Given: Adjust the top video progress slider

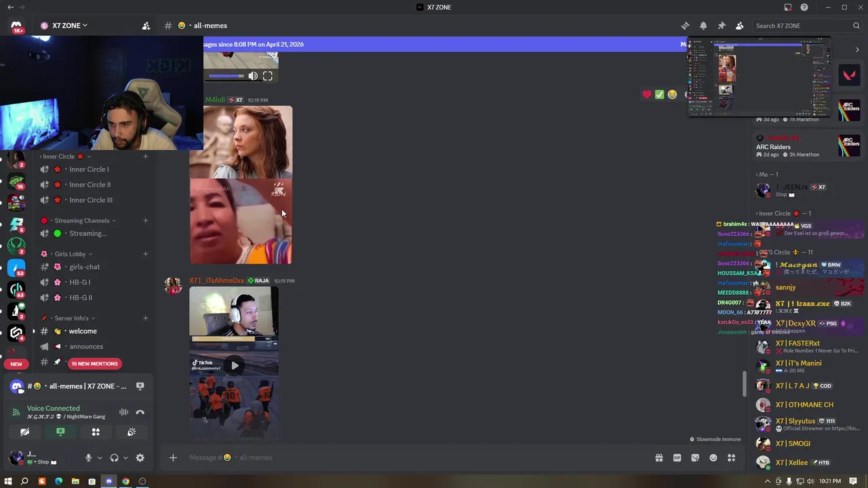Looking at the screenshot, I should click(226, 77).
